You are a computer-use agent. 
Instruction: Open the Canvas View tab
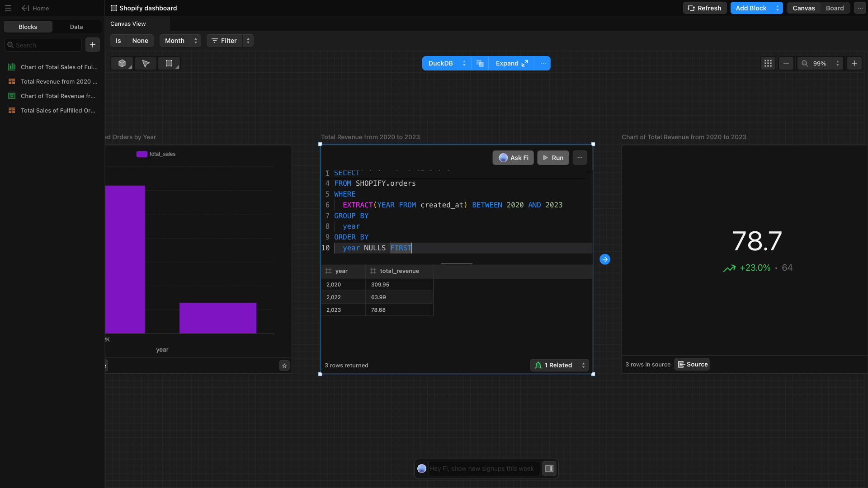pos(128,24)
